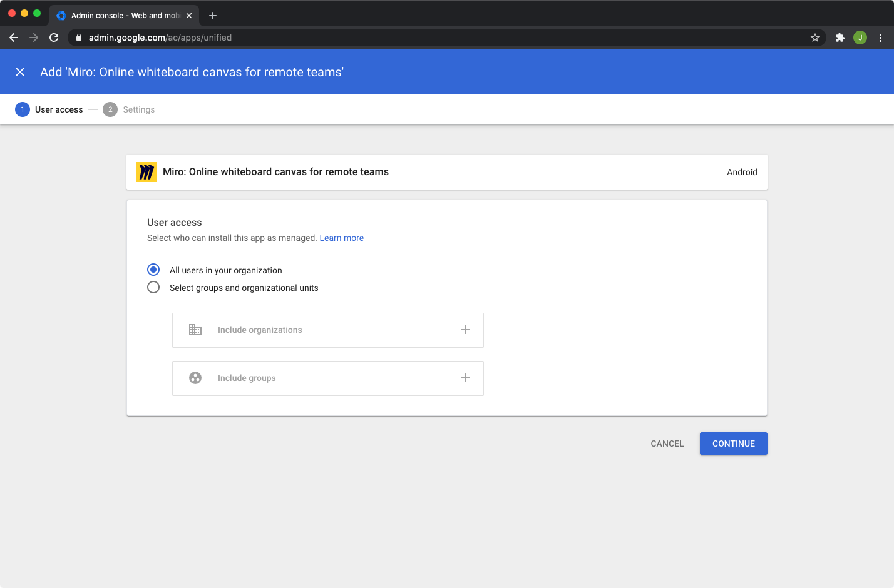Image resolution: width=894 pixels, height=588 pixels.
Task: Click the CONTINUE button
Action: tap(734, 444)
